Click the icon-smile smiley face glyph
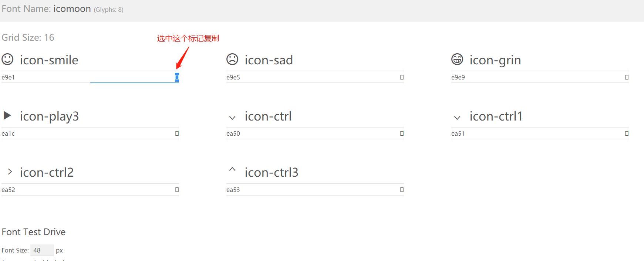The width and height of the screenshot is (644, 261). click(x=7, y=59)
